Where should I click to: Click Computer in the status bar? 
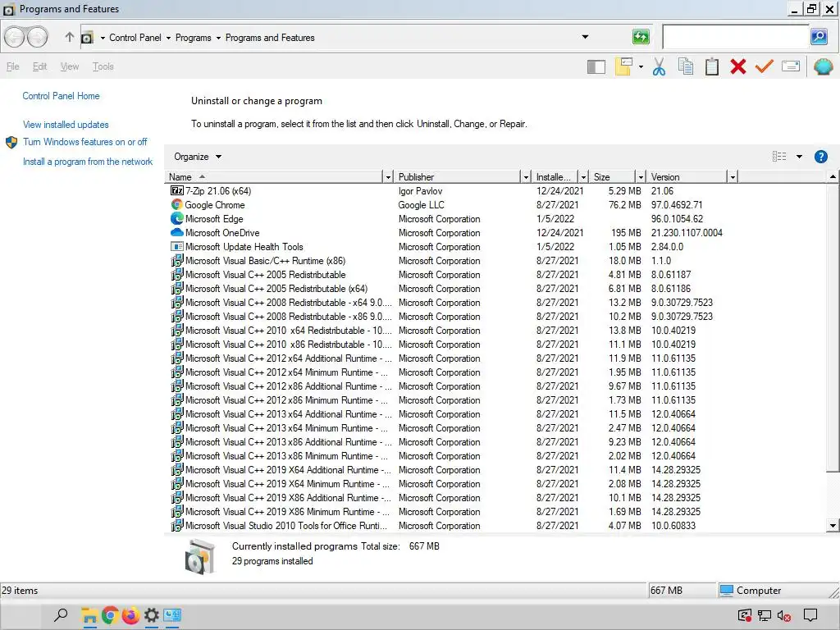(x=751, y=591)
